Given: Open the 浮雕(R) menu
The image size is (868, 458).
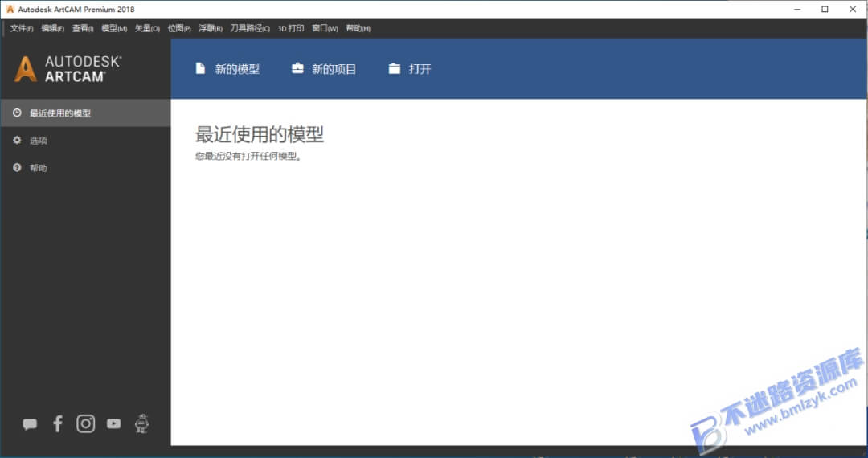Looking at the screenshot, I should point(211,28).
